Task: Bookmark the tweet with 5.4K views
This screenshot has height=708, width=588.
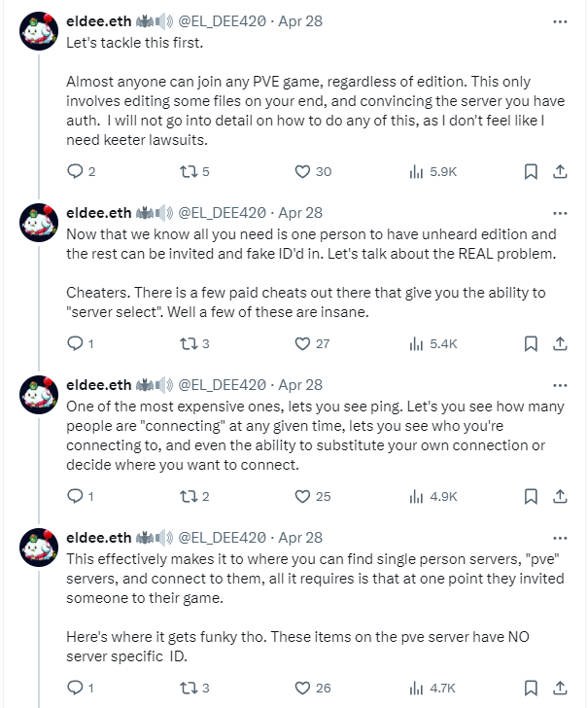Action: pos(531,343)
